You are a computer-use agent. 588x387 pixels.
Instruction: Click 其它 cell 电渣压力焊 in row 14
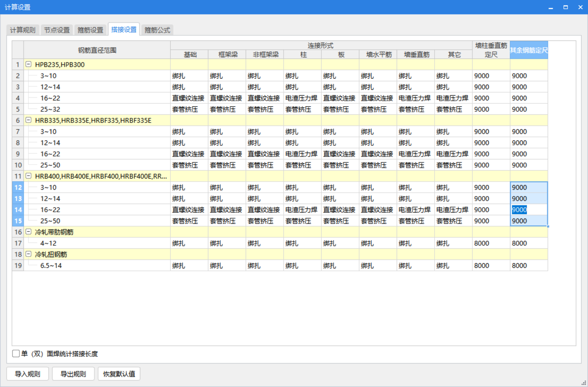453,210
